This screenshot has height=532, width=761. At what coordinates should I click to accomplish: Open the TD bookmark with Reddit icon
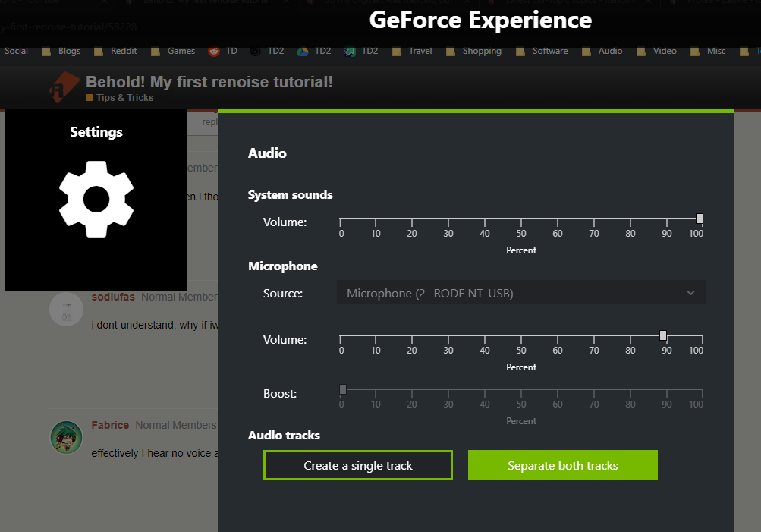pyautogui.click(x=223, y=51)
